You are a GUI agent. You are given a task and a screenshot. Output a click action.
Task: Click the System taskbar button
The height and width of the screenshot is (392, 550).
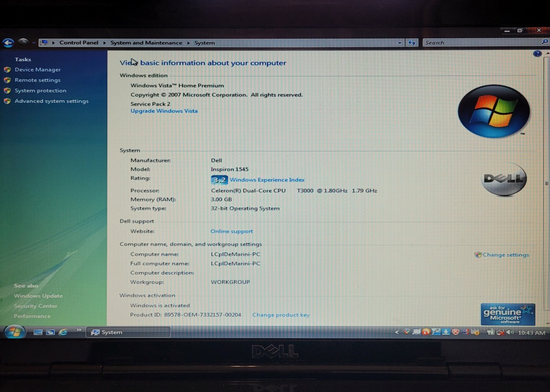pyautogui.click(x=128, y=332)
